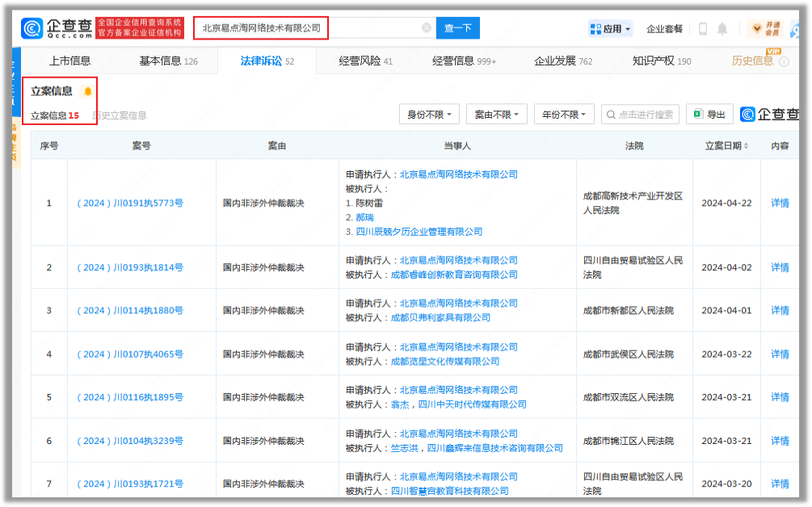
Task: Open 详情 for the 2024-03-20 case
Action: [780, 484]
